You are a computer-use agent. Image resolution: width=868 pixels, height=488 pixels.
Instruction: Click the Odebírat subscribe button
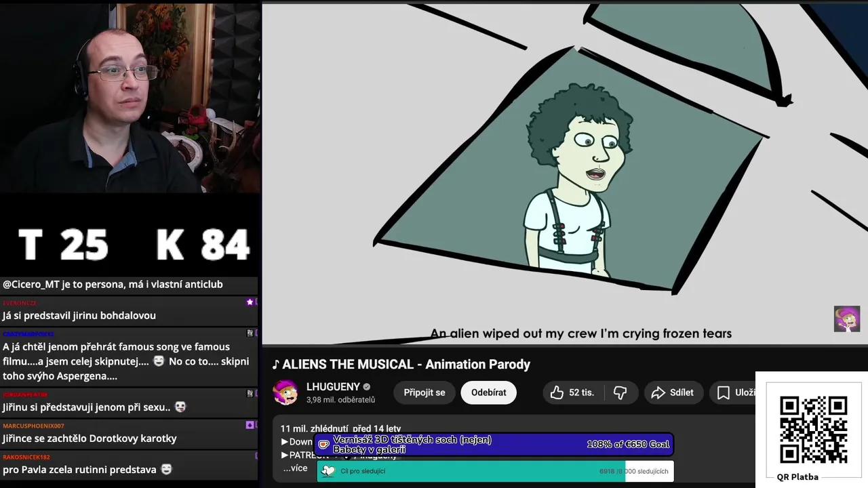pyautogui.click(x=489, y=392)
